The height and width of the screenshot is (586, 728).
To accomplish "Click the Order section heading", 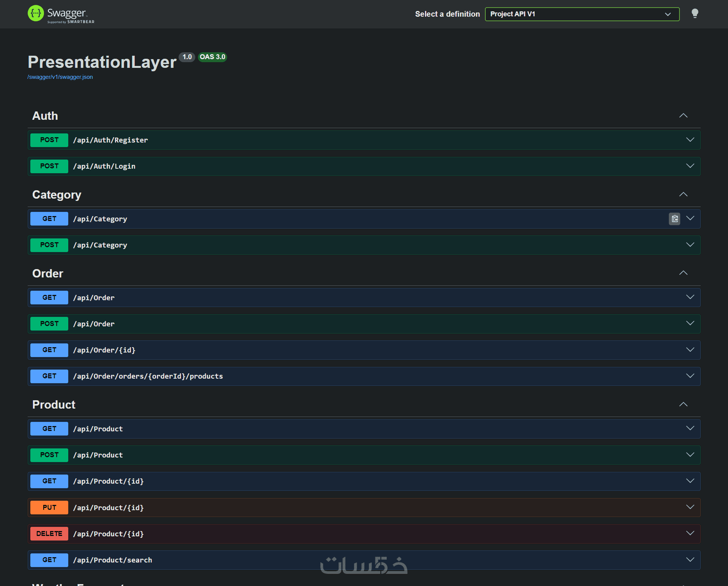I will [48, 273].
